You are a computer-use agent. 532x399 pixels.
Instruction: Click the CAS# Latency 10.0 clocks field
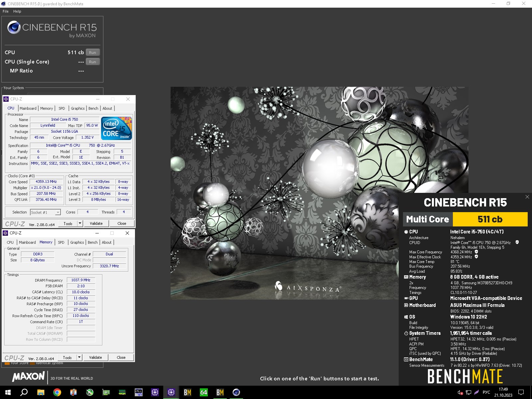(81, 292)
